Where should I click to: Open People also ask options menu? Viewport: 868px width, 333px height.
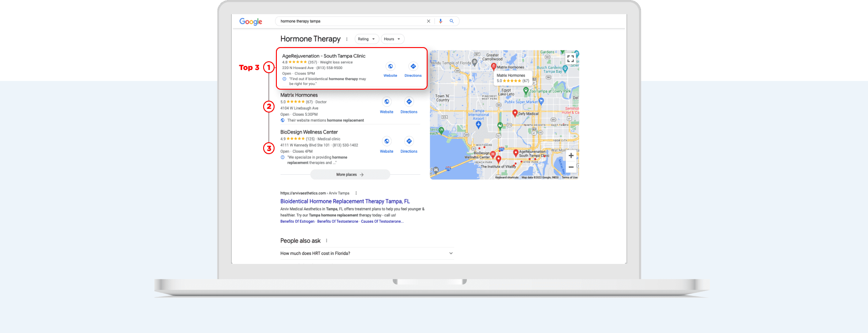click(x=327, y=241)
